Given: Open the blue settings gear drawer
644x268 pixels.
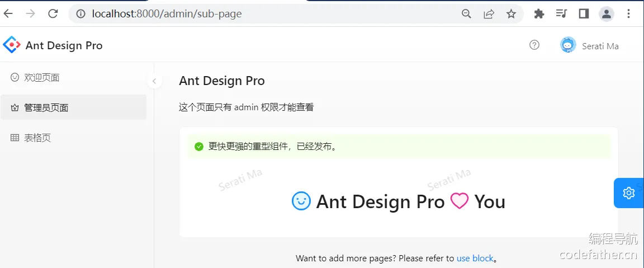Looking at the screenshot, I should pyautogui.click(x=629, y=193).
